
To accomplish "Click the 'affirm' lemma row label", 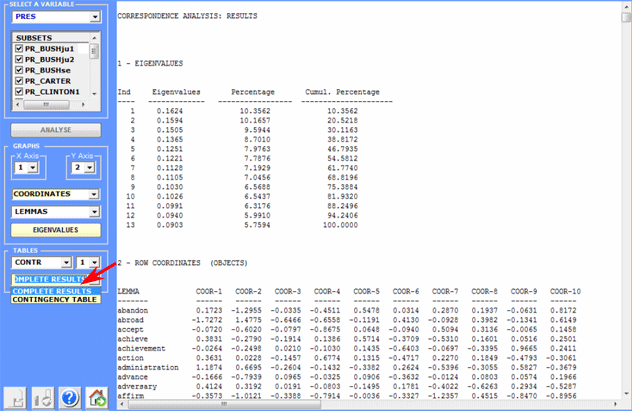I will click(131, 396).
